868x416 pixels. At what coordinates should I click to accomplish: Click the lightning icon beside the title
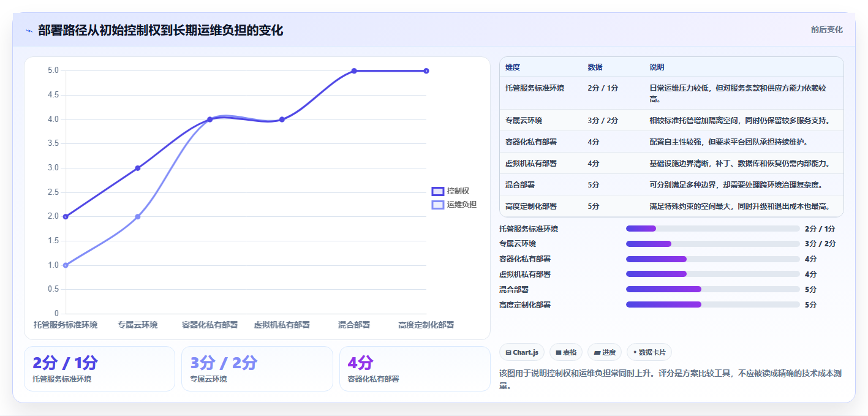point(29,31)
